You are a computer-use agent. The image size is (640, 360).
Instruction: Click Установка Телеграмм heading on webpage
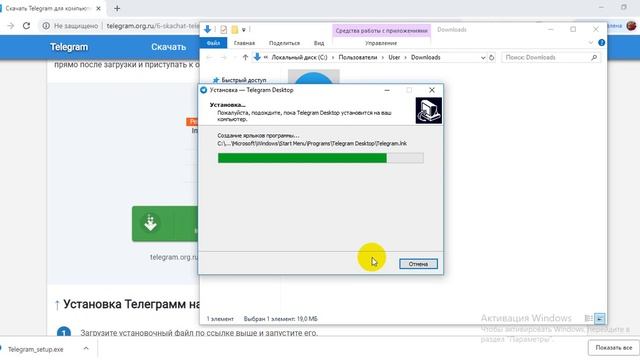[x=131, y=304]
